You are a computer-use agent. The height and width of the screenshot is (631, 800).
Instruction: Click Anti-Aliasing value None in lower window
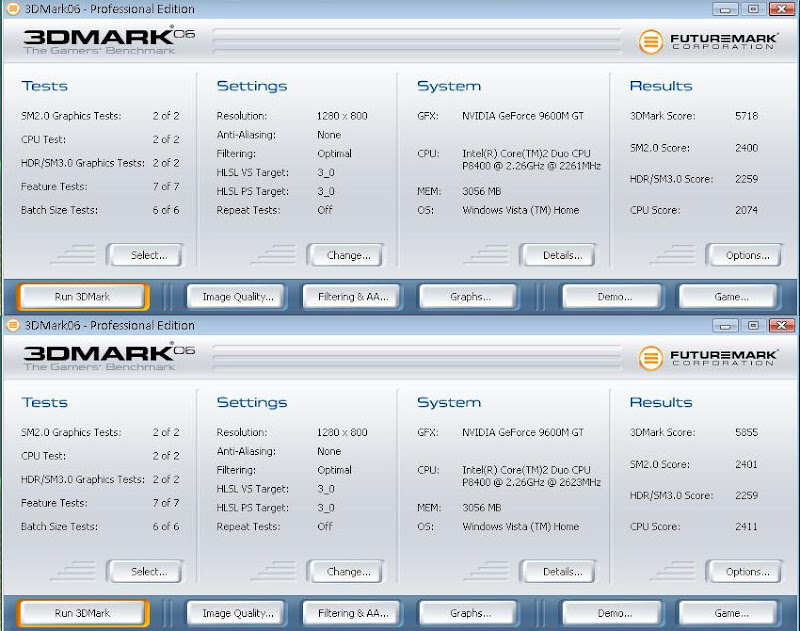[329, 451]
